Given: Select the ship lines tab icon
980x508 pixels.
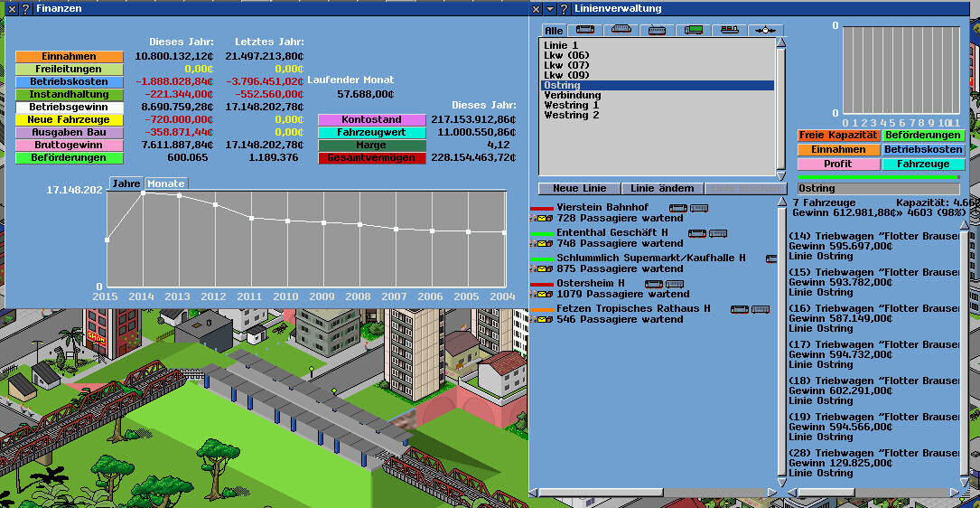Looking at the screenshot, I should tap(730, 31).
